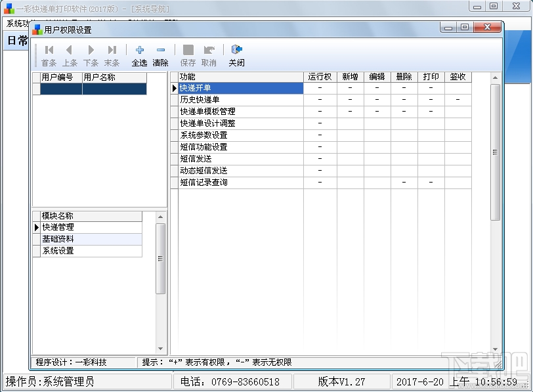The height and width of the screenshot is (392, 533).
Task: Click the 用户权限设置 dialog title icon
Action: point(37,30)
